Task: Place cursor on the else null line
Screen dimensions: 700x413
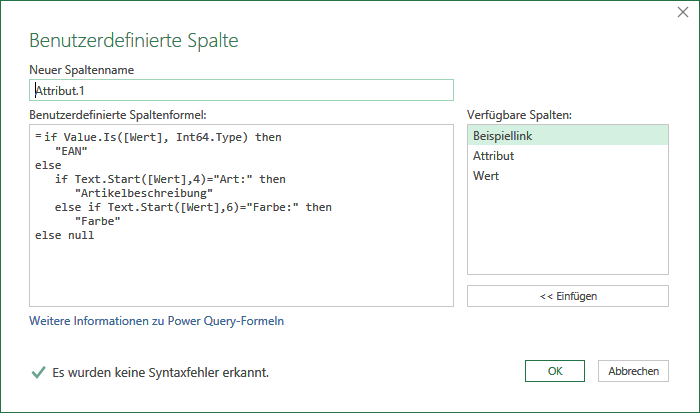Action: 65,235
